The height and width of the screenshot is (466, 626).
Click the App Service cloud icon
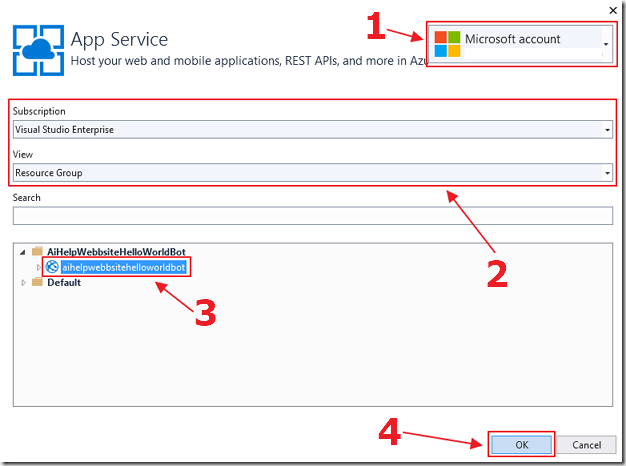pyautogui.click(x=38, y=50)
